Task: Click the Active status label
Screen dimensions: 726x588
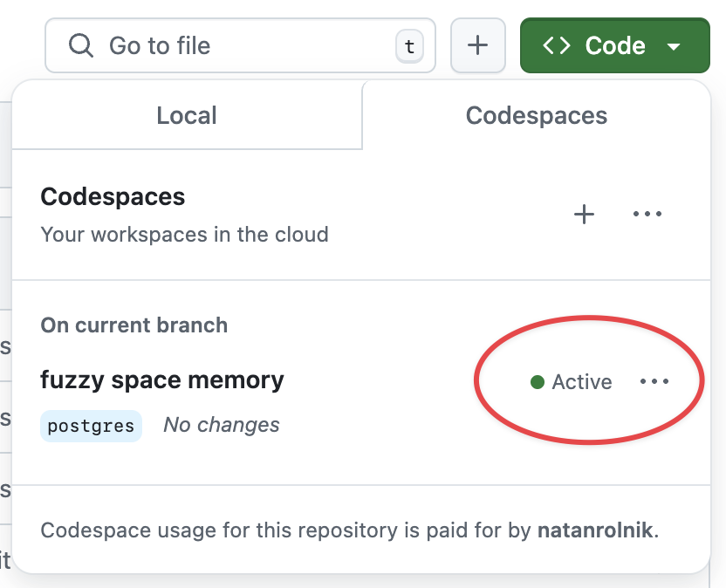Action: (583, 381)
